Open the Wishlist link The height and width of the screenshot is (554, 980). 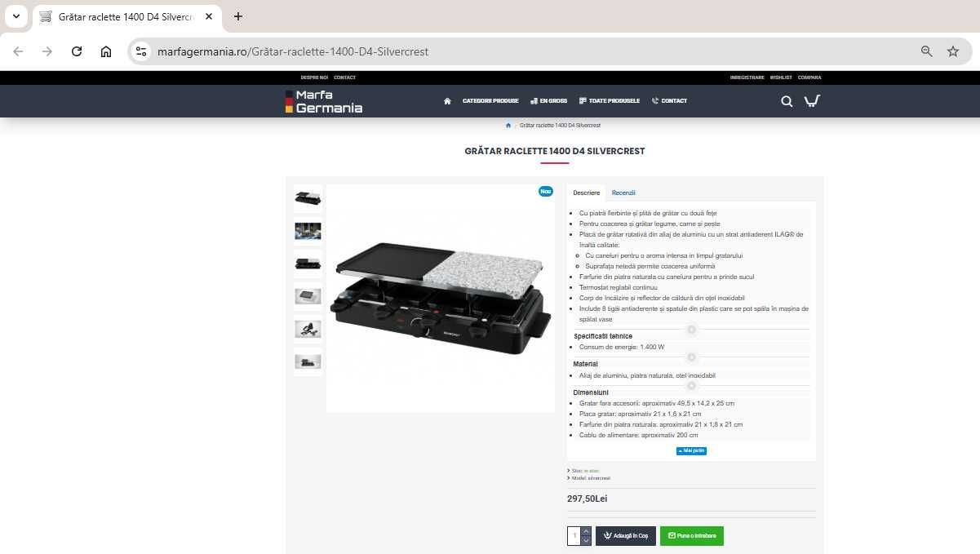781,78
